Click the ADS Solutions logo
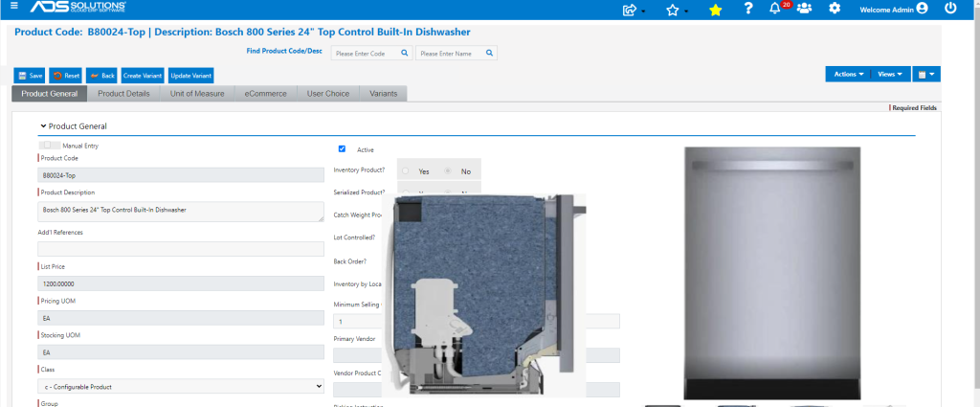The width and height of the screenshot is (980, 407). coord(78,8)
